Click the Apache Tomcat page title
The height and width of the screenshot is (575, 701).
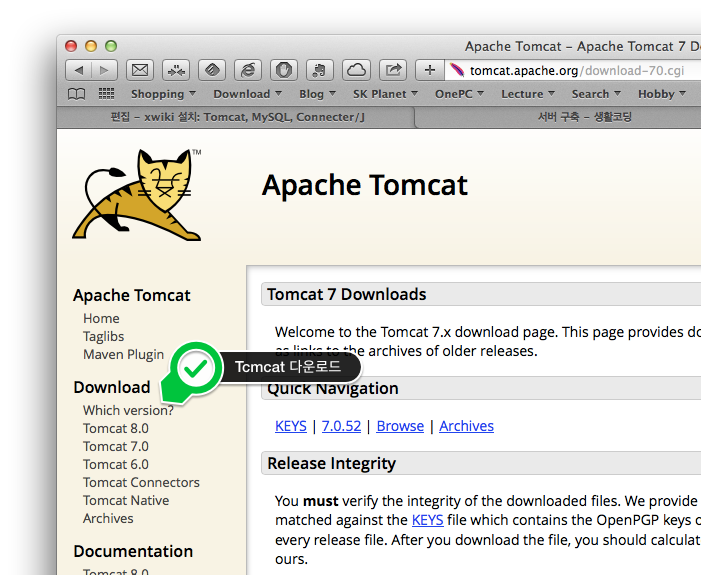click(x=365, y=185)
